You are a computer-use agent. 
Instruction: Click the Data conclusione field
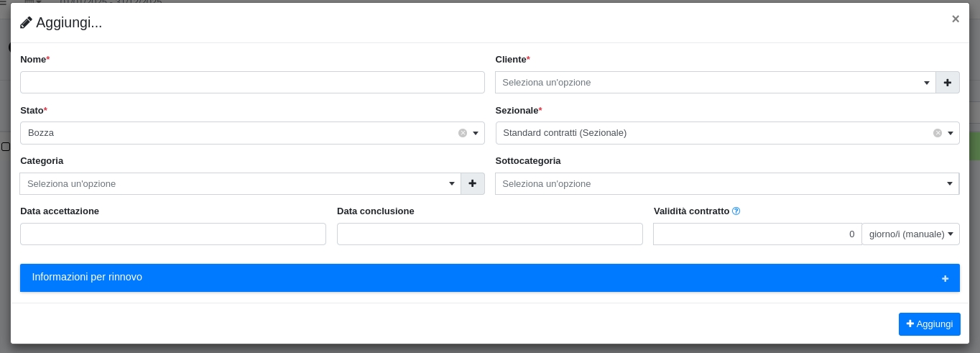[489, 234]
